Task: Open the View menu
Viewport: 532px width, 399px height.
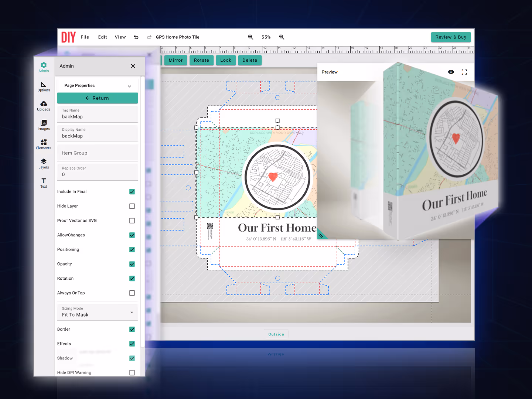Action: click(120, 37)
